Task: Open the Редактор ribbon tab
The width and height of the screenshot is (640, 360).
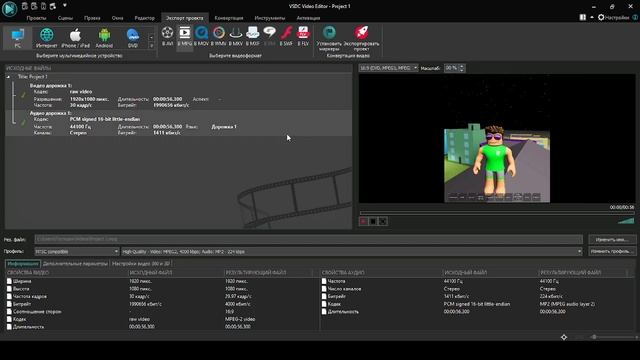Action: click(x=144, y=18)
